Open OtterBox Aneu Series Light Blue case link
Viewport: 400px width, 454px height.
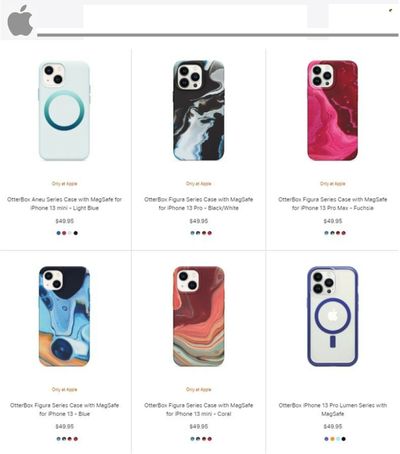(64, 204)
